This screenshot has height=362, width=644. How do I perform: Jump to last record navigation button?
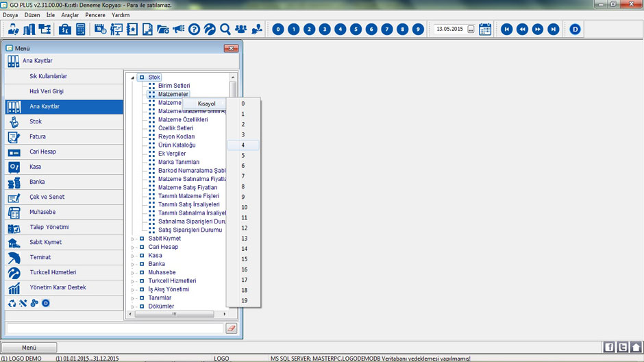click(x=554, y=29)
